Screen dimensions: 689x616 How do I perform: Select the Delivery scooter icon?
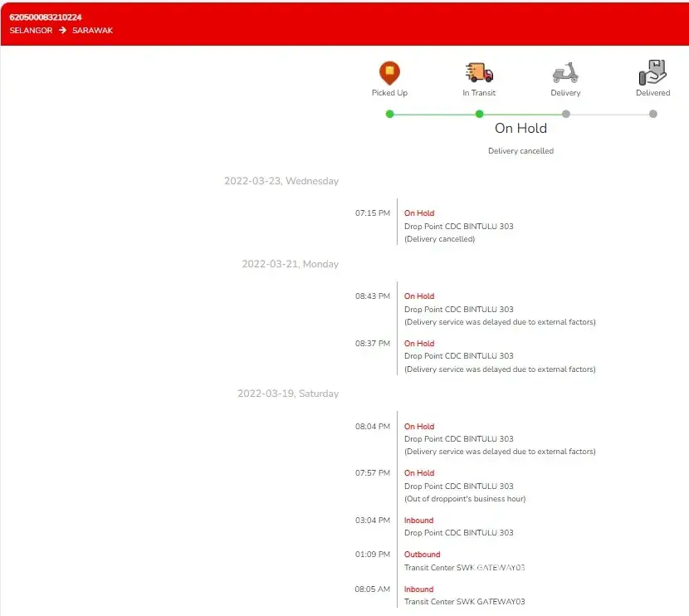(565, 73)
